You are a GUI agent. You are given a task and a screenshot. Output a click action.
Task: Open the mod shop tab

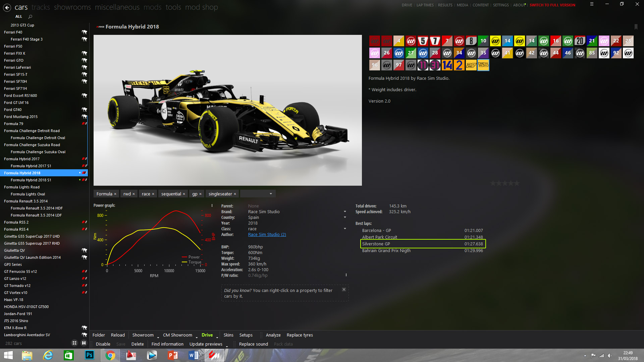pyautogui.click(x=202, y=7)
